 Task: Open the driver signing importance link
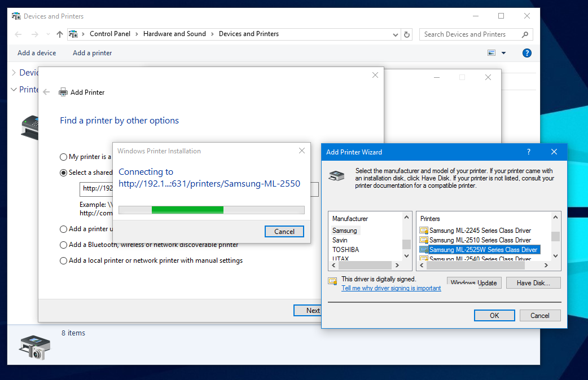(x=391, y=288)
